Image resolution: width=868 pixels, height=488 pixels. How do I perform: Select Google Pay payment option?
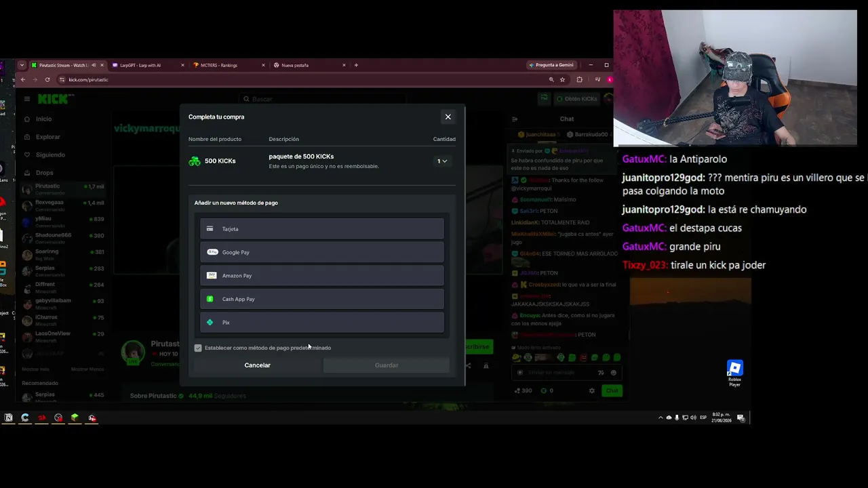pyautogui.click(x=322, y=252)
